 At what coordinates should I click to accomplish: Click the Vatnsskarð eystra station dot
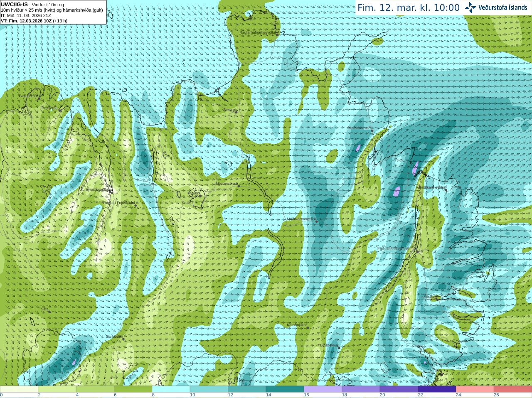446,190
